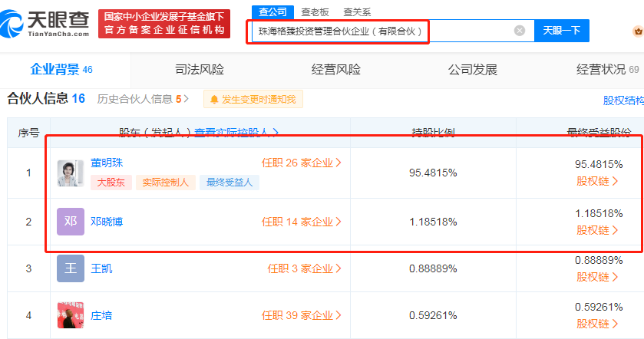Viewport: 644px width, 339px height.
Task: Click 查看实际控股人 link
Action: point(236,133)
